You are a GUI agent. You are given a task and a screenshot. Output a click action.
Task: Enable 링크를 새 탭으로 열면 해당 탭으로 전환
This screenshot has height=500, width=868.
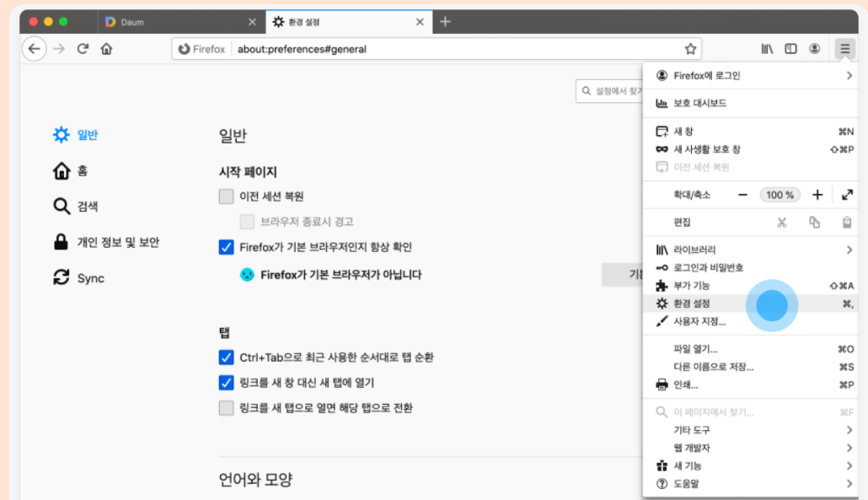[226, 408]
